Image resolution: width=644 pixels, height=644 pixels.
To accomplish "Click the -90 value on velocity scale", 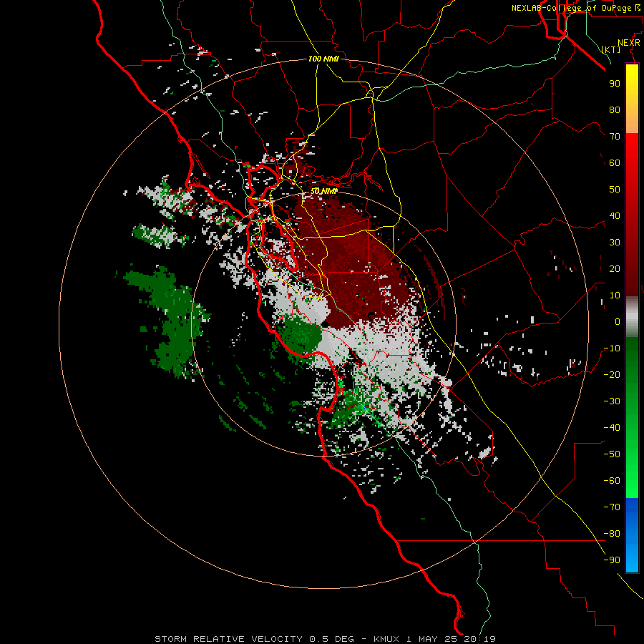I will coord(612,560).
